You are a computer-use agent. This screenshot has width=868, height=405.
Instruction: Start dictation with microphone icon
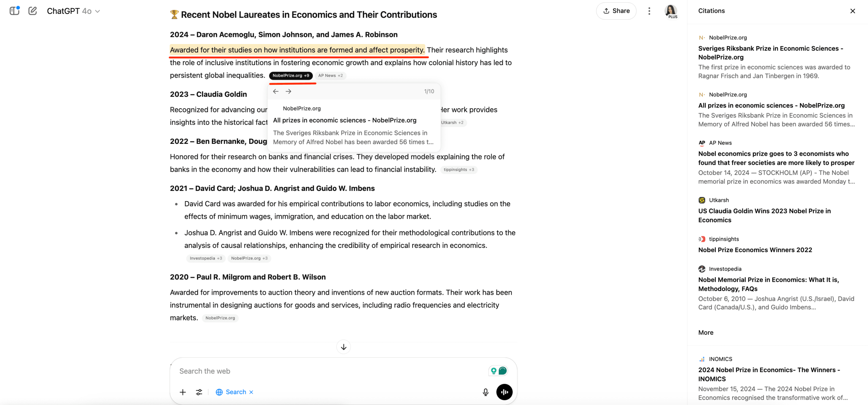tap(485, 392)
